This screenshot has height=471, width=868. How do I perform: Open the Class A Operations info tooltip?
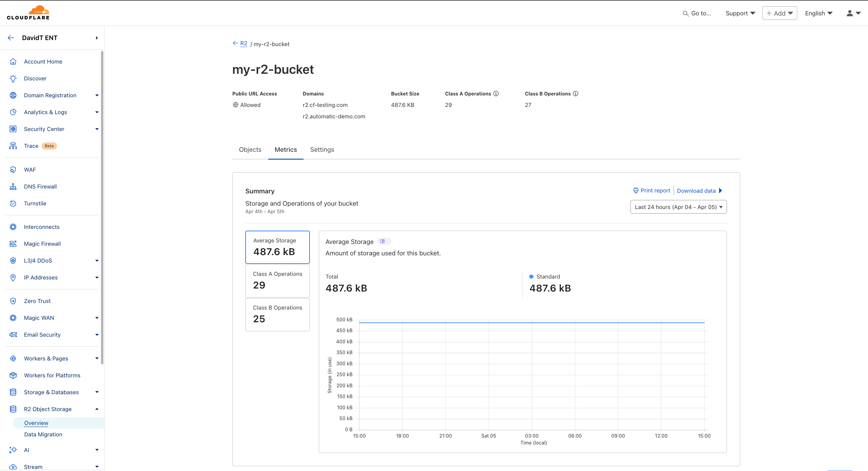click(496, 93)
